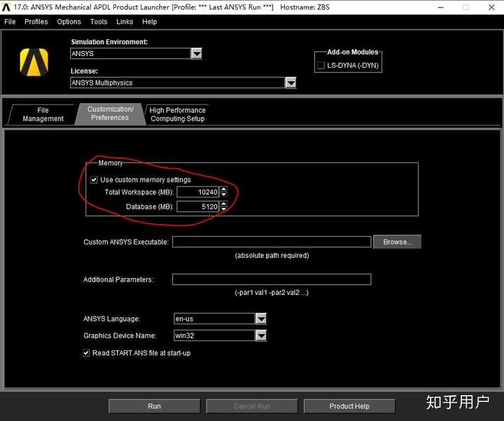The width and height of the screenshot is (504, 421).
Task: Open the File menu
Action: [x=10, y=22]
